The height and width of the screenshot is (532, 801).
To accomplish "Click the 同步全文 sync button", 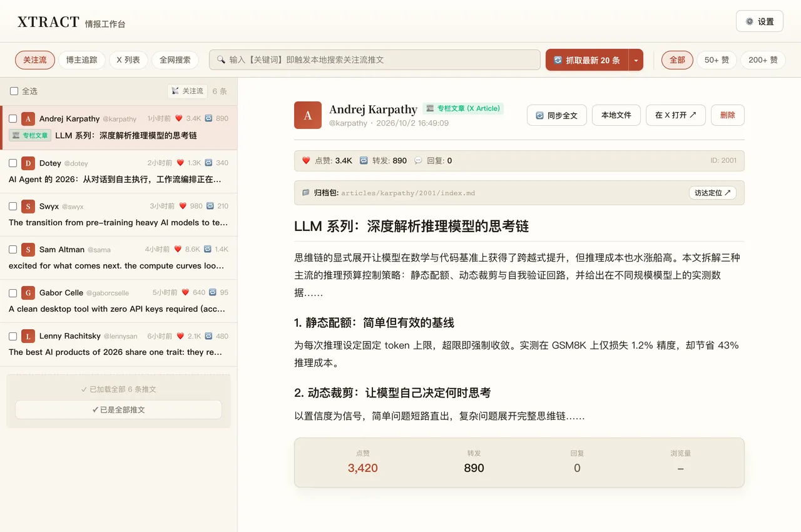I will coord(557,115).
